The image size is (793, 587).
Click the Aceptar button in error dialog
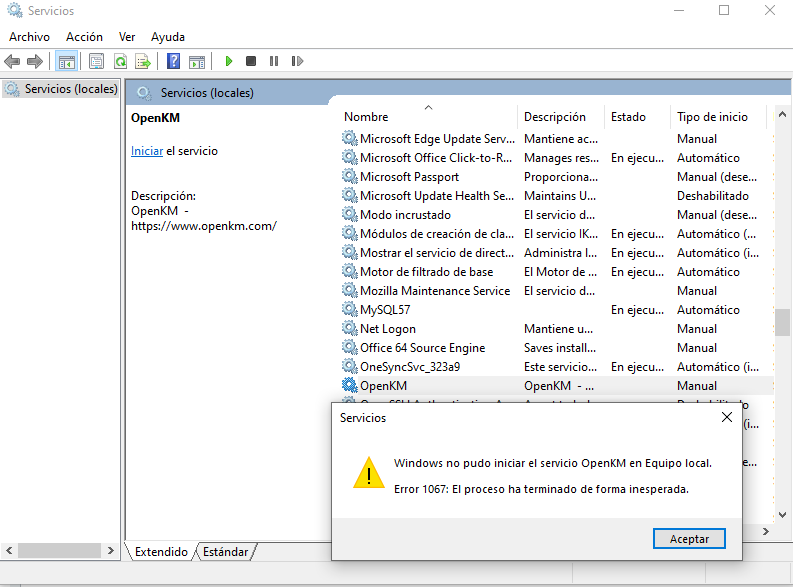coord(689,539)
